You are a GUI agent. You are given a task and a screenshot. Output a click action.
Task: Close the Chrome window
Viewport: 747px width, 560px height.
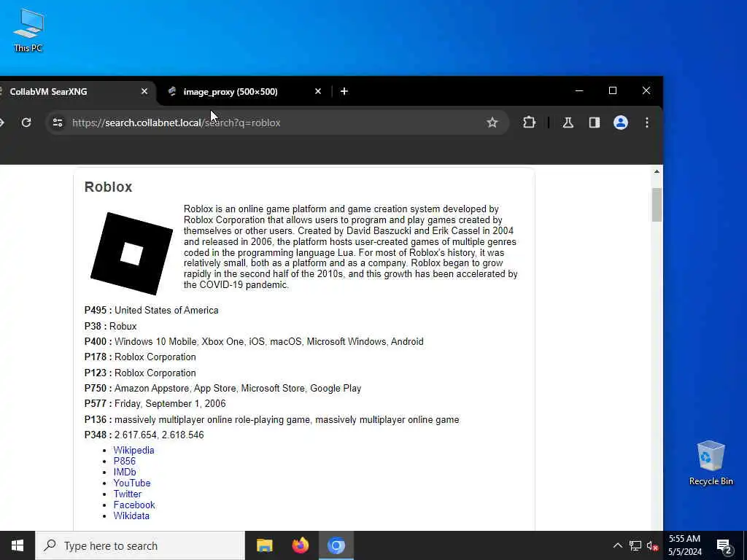[x=646, y=90]
